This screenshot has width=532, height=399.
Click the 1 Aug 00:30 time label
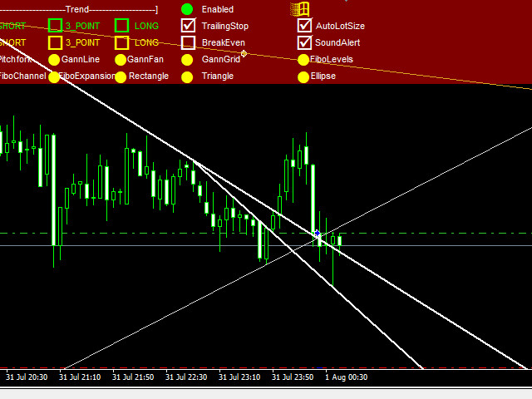point(347,377)
